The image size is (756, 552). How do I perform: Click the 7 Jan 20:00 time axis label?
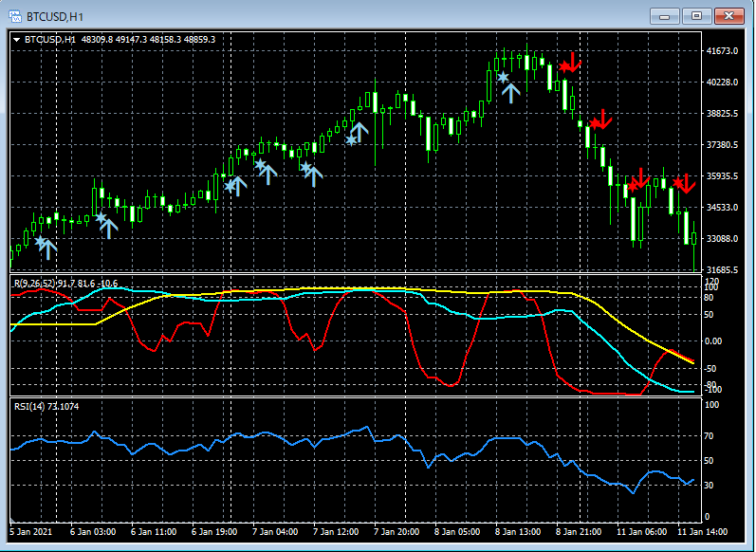pos(396,532)
